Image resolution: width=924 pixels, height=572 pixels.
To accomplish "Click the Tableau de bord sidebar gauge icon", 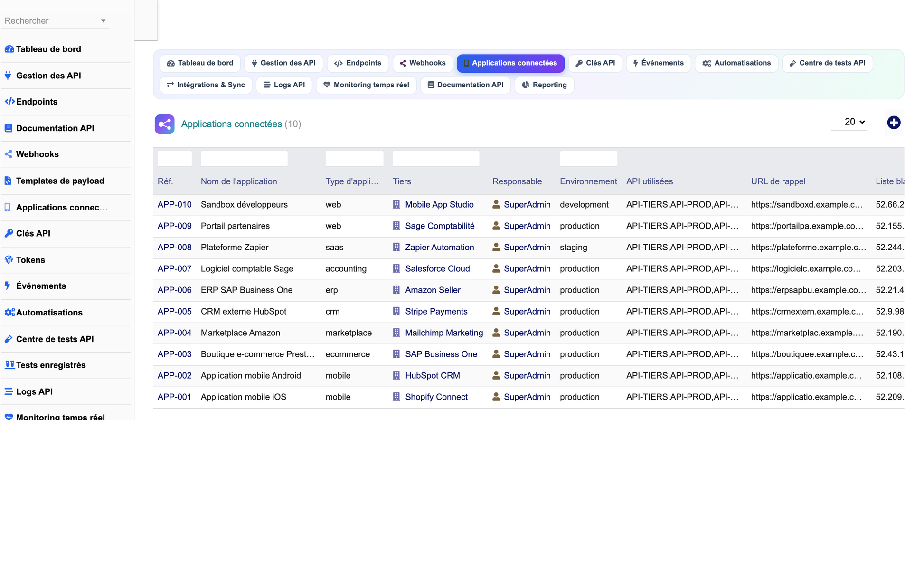I will pos(9,49).
